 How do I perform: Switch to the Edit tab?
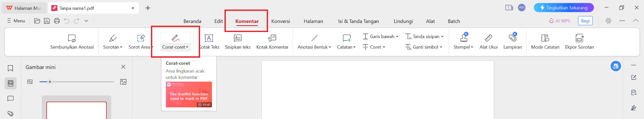pos(219,21)
